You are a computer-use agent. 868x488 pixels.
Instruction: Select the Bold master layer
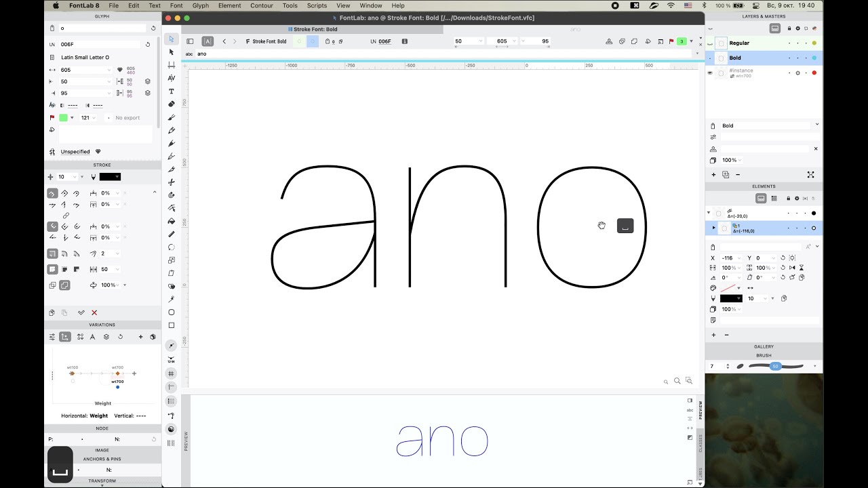(764, 58)
